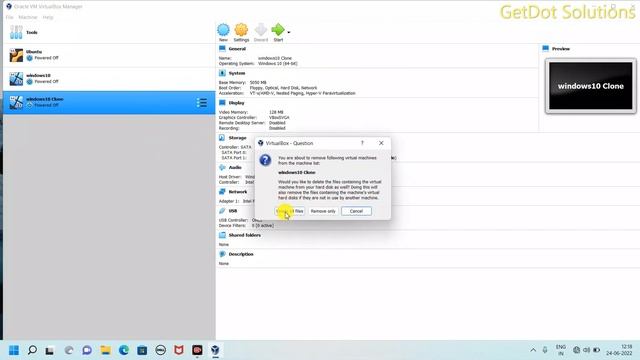Image resolution: width=640 pixels, height=360 pixels.
Task: Start the VM with green arrow
Action: (x=278, y=30)
